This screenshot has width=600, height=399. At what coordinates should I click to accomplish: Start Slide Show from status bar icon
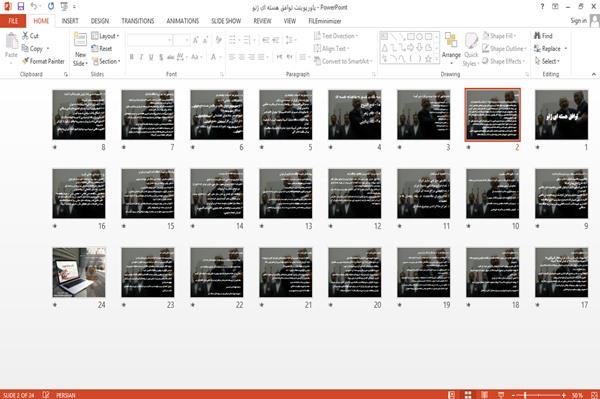point(501,395)
